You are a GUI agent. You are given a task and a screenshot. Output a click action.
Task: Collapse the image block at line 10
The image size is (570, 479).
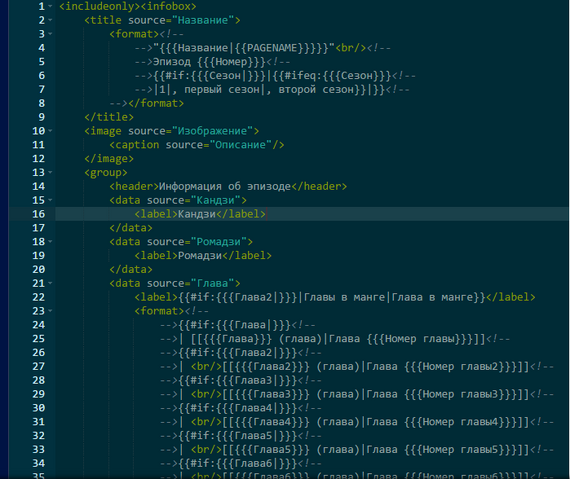pos(50,131)
